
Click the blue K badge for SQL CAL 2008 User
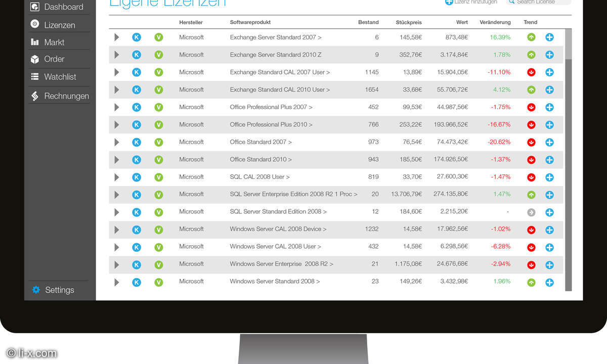click(x=137, y=177)
